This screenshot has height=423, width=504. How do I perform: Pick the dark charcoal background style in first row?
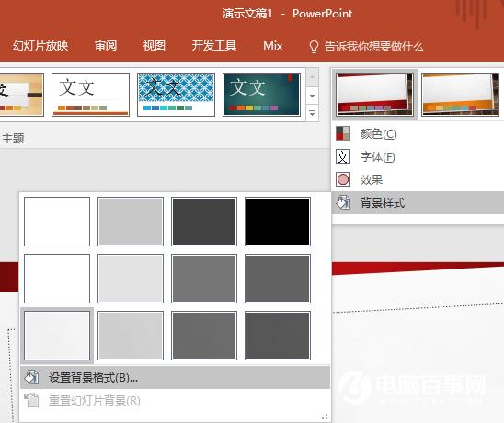[x=204, y=222]
